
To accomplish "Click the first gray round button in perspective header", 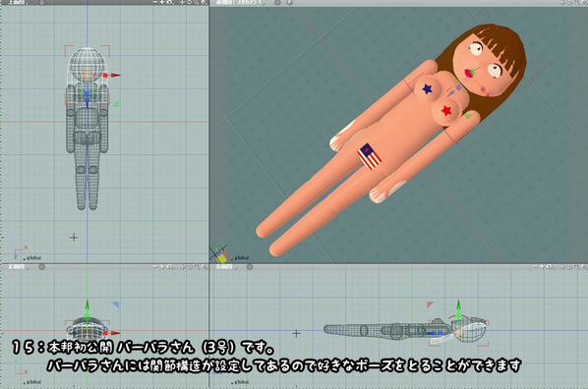I will (277, 2).
